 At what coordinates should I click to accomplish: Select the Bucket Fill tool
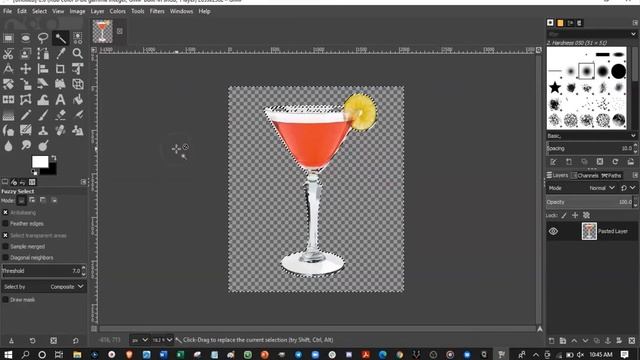78,100
